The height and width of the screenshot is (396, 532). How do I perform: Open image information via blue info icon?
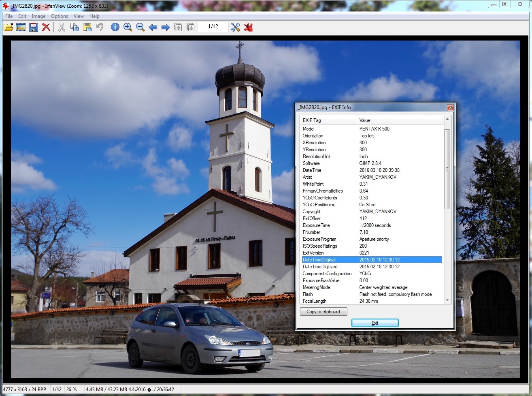point(115,27)
